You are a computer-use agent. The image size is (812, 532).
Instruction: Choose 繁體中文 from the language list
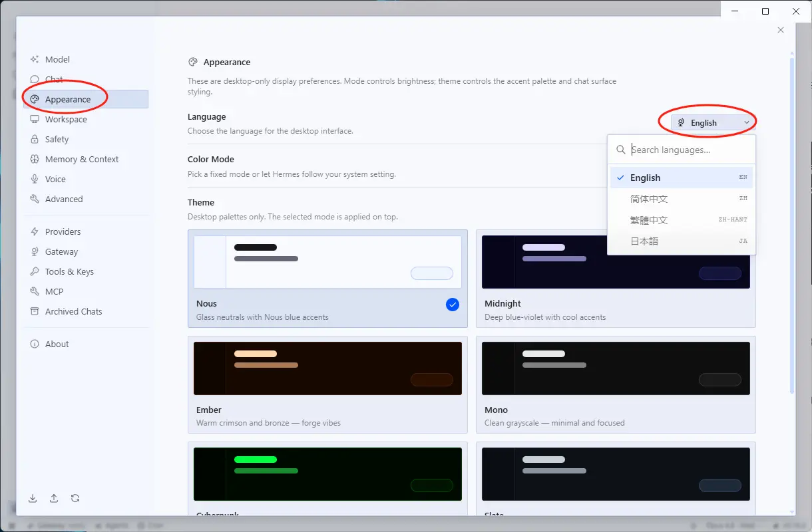682,220
